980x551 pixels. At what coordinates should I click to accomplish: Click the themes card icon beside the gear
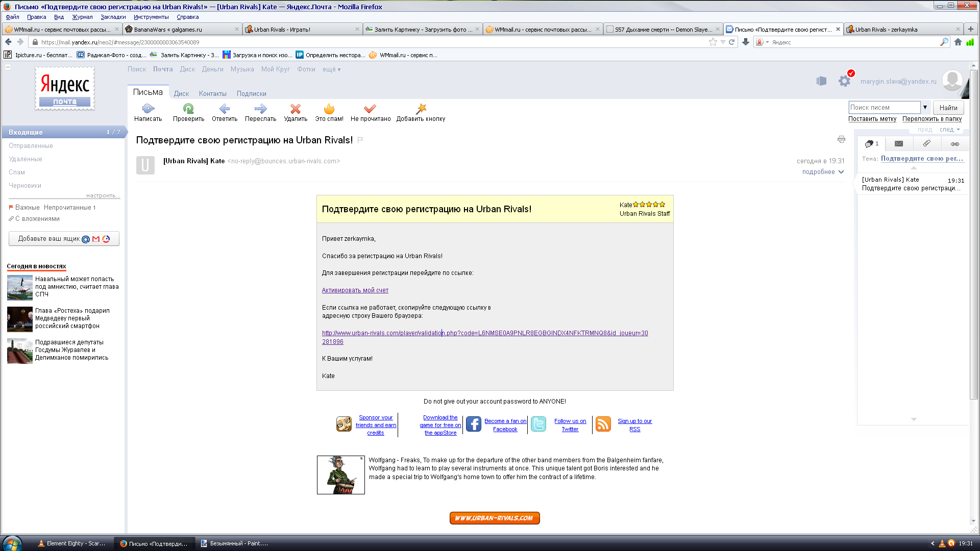[x=821, y=81]
